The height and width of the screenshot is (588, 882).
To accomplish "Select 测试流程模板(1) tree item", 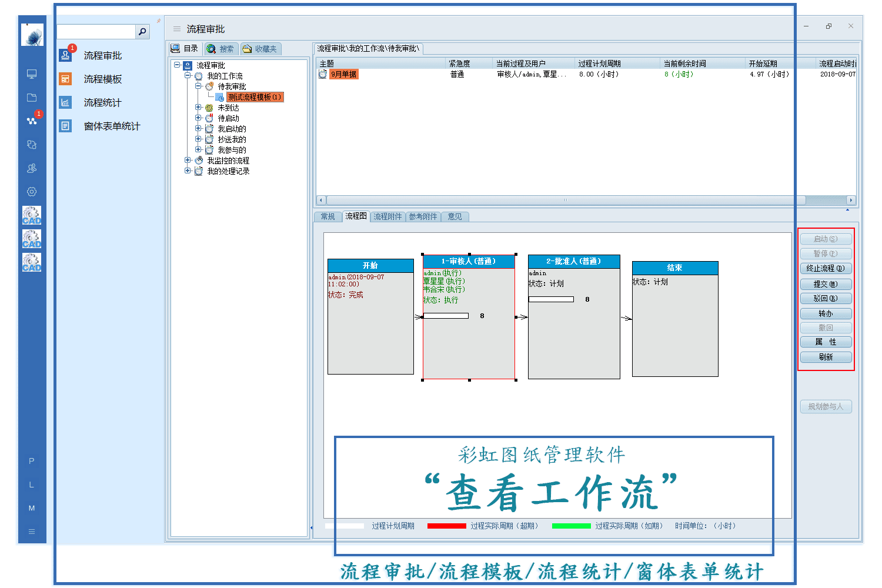I will pyautogui.click(x=255, y=97).
